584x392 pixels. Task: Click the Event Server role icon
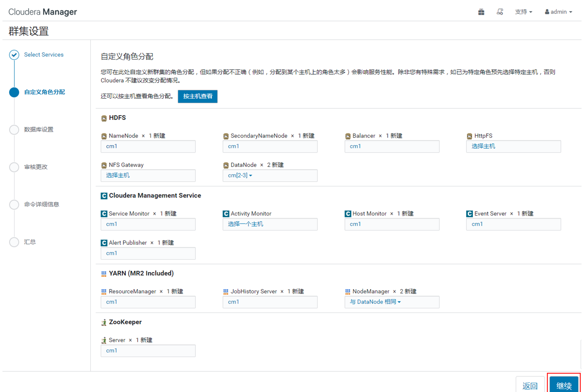point(470,214)
